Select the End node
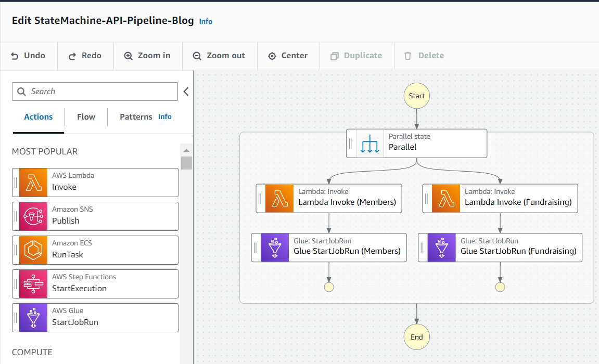 [x=417, y=337]
